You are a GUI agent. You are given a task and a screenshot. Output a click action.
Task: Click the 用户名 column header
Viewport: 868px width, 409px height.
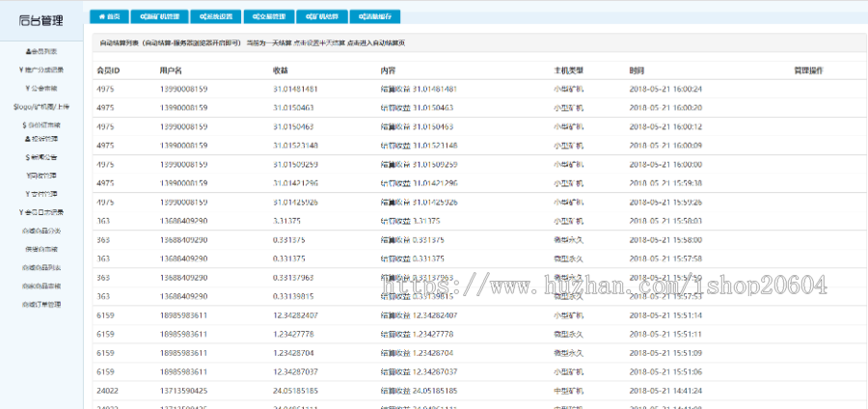(x=171, y=70)
